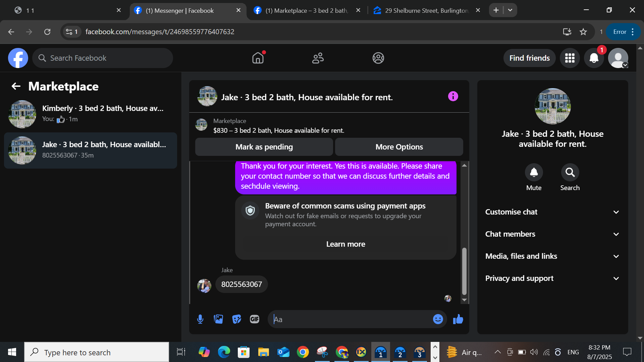Navigate back in browser history
Screen dimensions: 644x362
point(11,32)
